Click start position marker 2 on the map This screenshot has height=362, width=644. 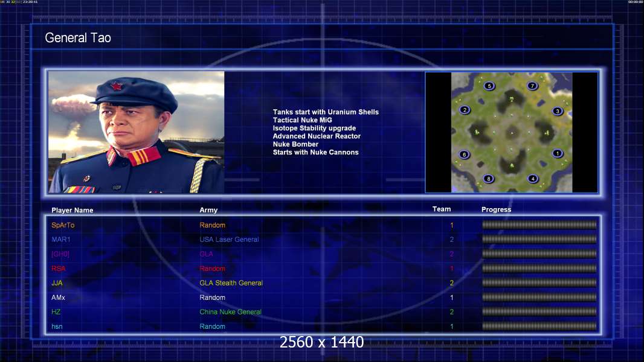(465, 110)
